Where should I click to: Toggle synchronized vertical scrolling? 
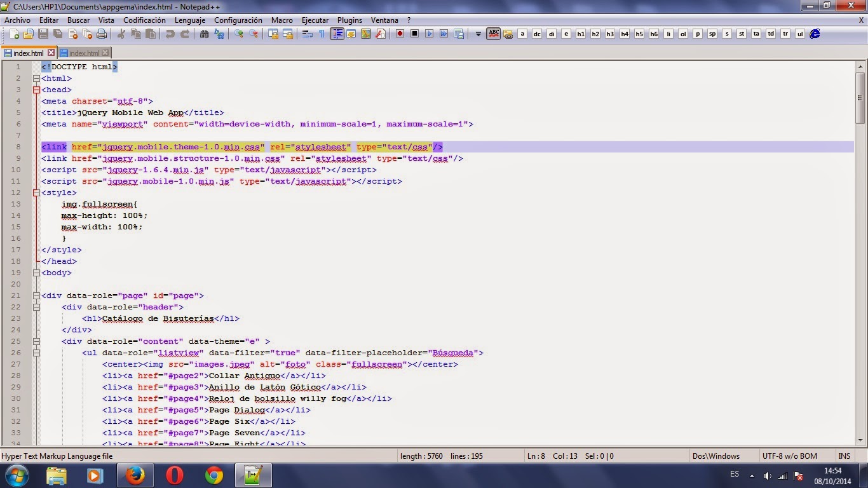coord(273,34)
